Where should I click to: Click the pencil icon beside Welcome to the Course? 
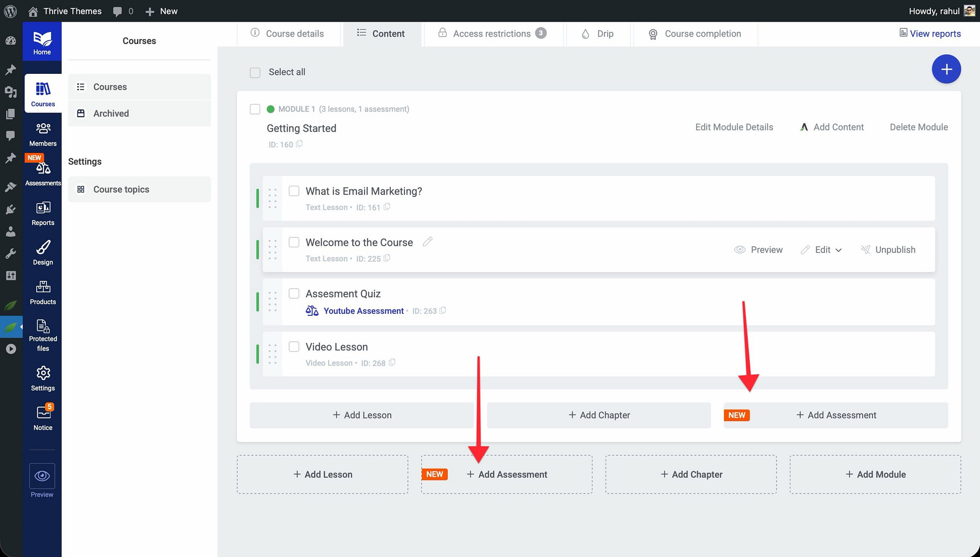pyautogui.click(x=428, y=242)
